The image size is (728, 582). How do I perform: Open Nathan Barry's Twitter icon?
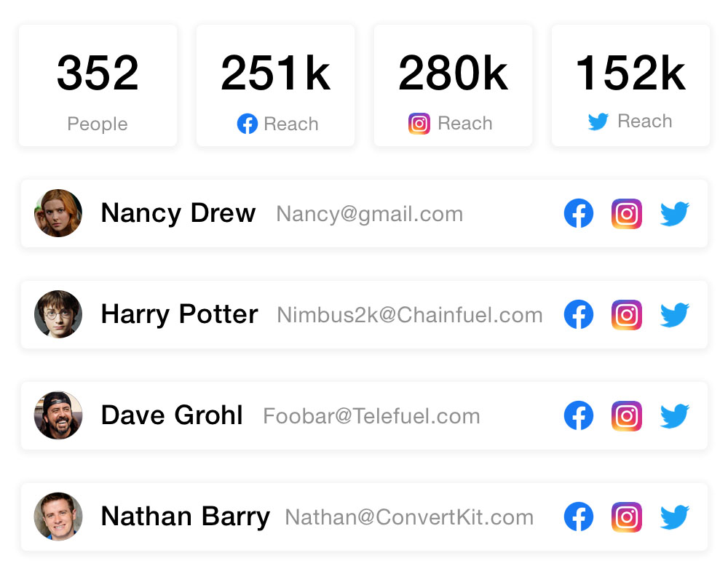tap(675, 517)
